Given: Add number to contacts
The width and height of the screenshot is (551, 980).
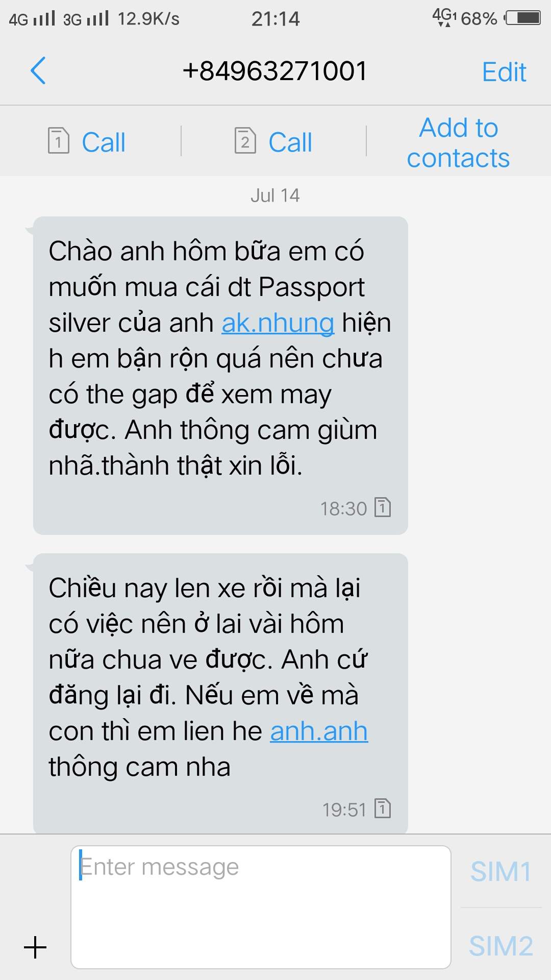Looking at the screenshot, I should (458, 142).
